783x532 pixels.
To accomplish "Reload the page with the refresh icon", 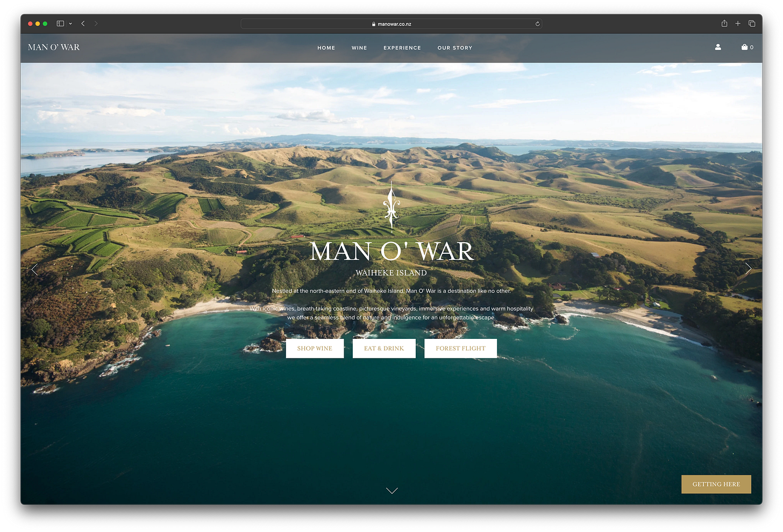I will pyautogui.click(x=537, y=24).
